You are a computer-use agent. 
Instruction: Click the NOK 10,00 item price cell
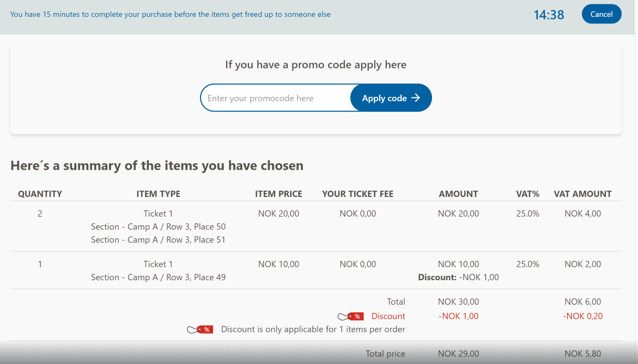click(279, 264)
